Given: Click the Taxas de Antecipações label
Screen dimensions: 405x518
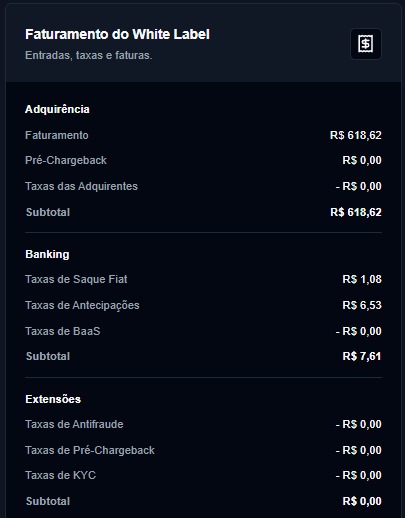Looking at the screenshot, I should pyautogui.click(x=82, y=305).
